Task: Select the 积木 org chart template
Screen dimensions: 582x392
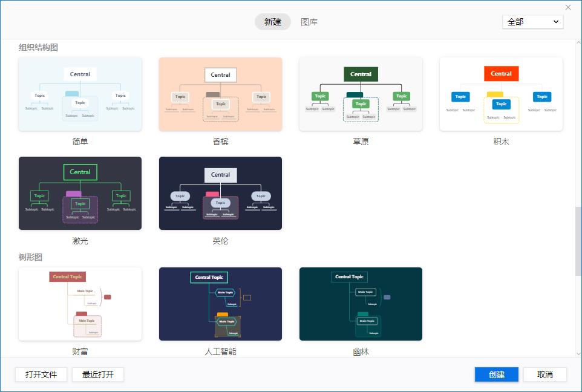Action: (501, 94)
